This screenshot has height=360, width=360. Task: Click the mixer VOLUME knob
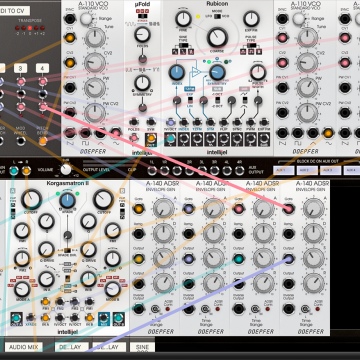click(x=66, y=170)
